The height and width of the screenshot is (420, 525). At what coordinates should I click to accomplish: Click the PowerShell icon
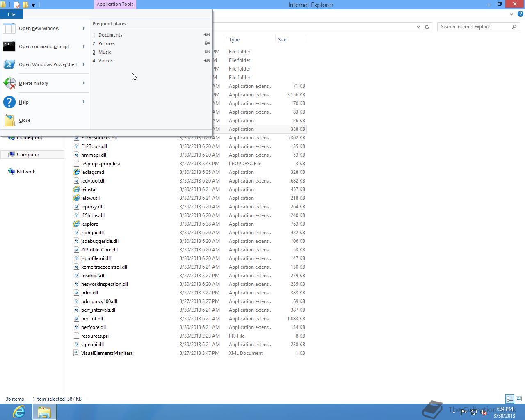pos(9,64)
